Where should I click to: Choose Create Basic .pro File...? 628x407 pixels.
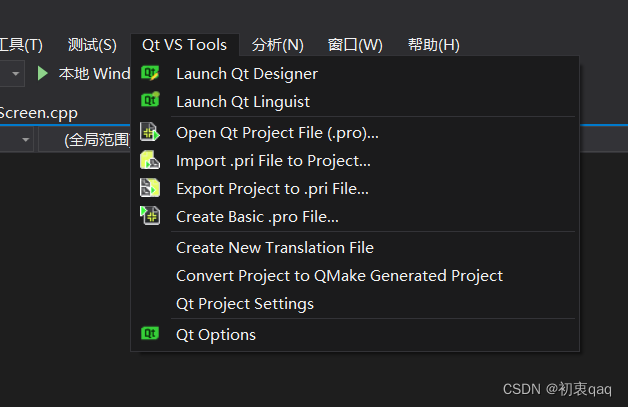coord(355,217)
